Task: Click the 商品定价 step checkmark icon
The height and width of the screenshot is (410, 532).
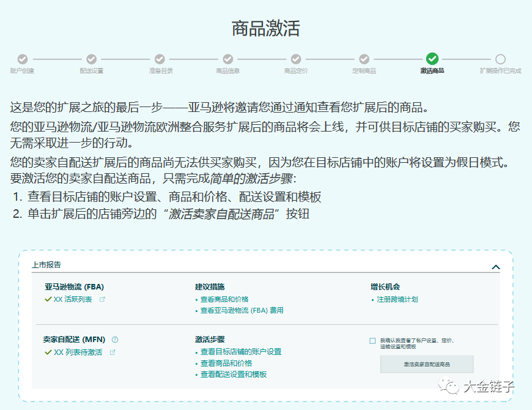Action: pos(296,60)
